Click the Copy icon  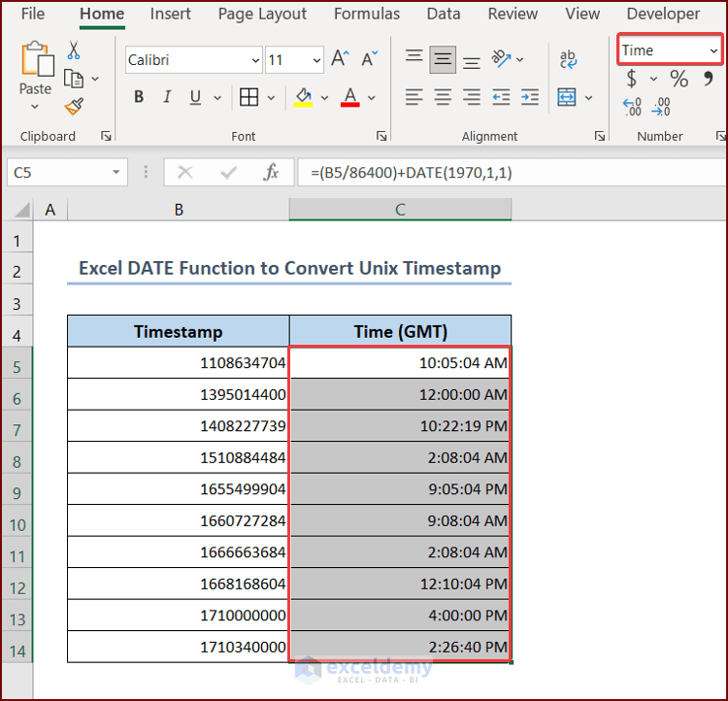point(74,79)
